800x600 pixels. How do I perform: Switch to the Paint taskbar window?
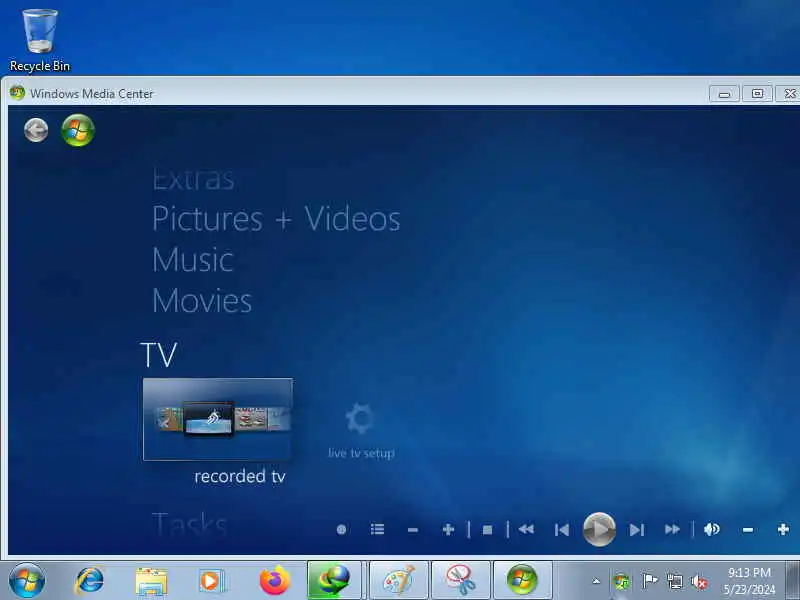[399, 581]
